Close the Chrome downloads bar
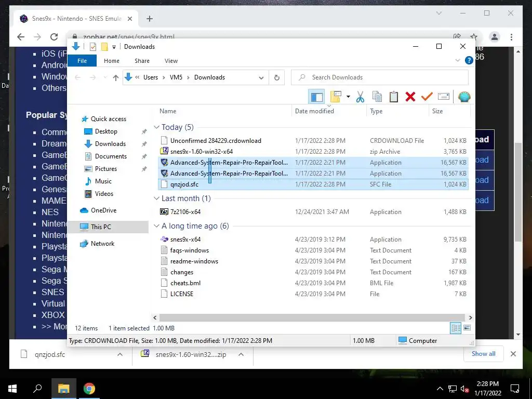This screenshot has height=399, width=532. [513, 354]
